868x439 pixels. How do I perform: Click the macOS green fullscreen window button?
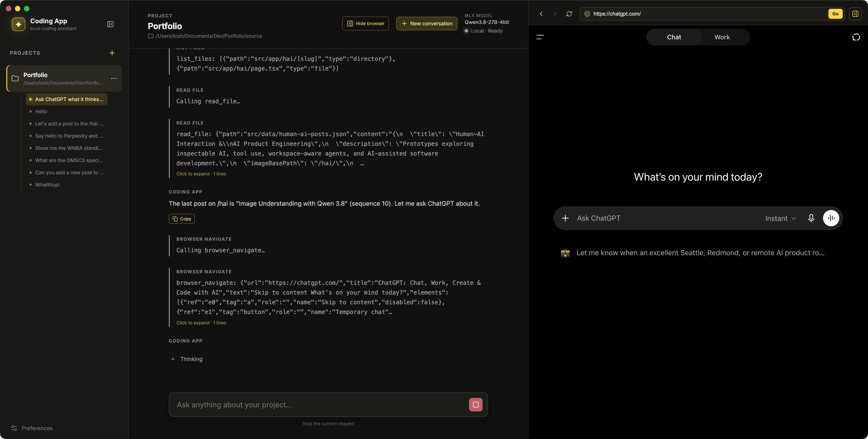[27, 9]
